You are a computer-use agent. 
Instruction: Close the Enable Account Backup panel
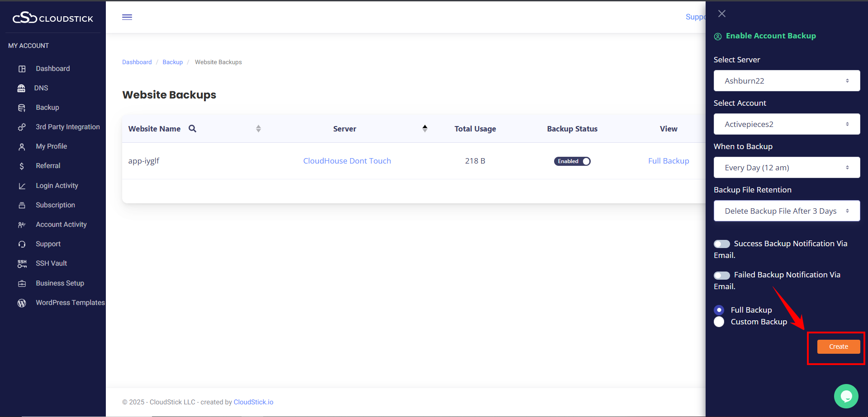click(722, 14)
